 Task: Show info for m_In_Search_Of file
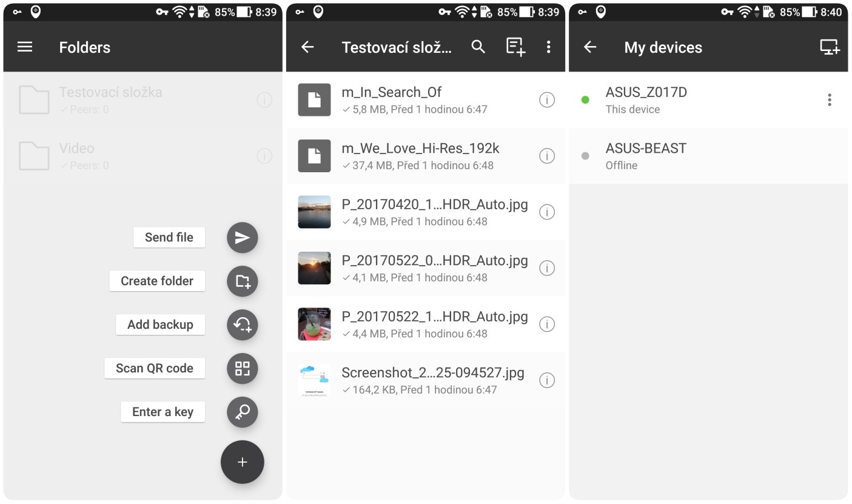(546, 100)
